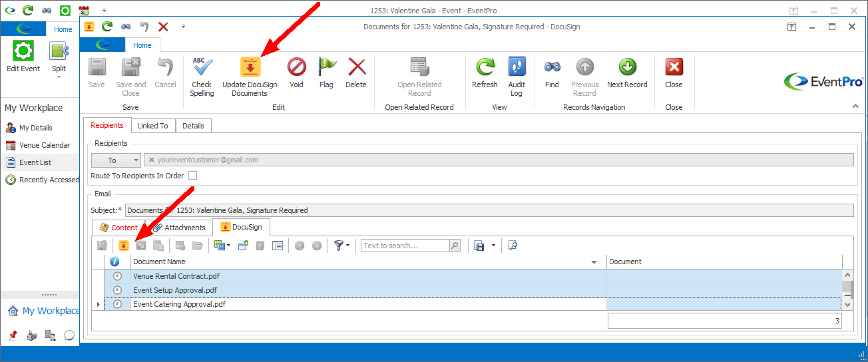
Task: Open the email Attachments tab
Action: (x=178, y=227)
